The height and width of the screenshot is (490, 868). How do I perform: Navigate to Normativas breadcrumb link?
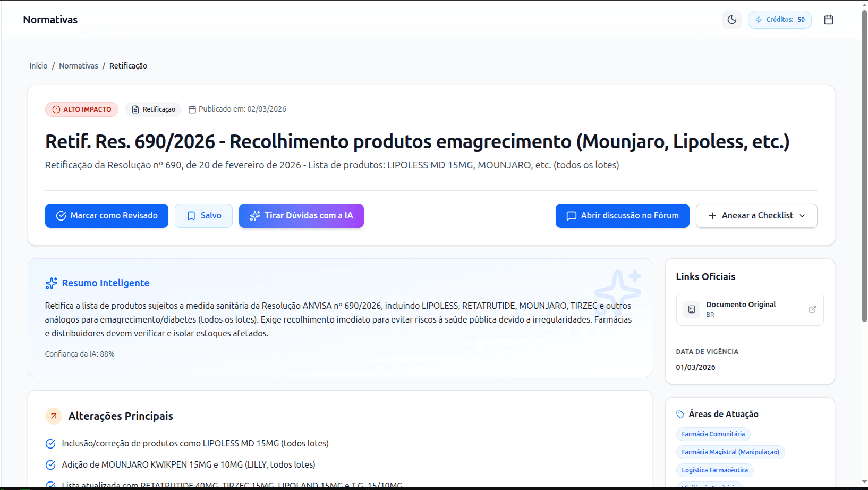(79, 66)
